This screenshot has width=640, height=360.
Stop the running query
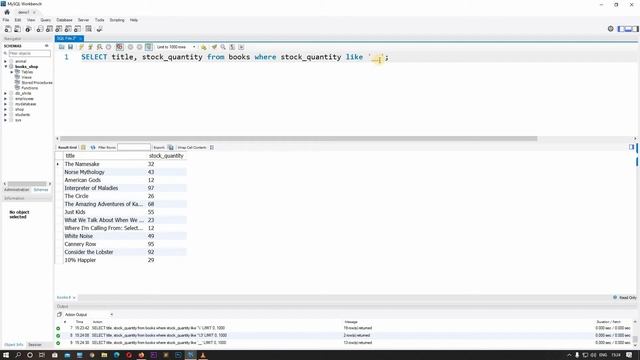pos(108,47)
